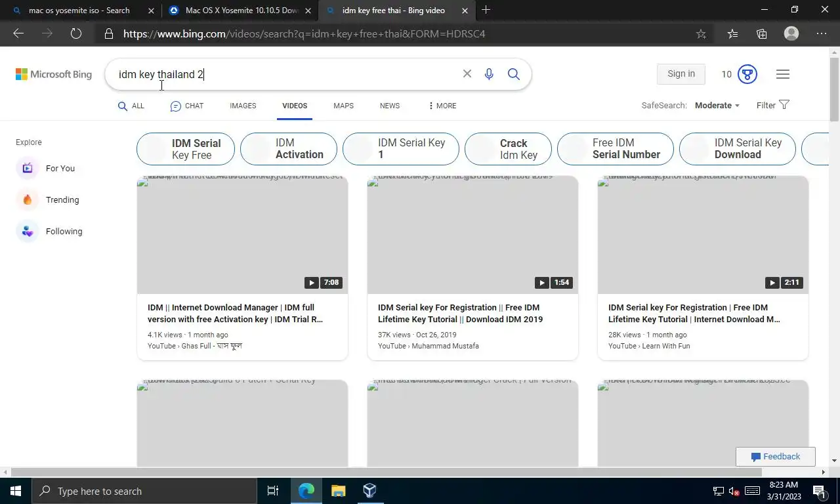840x504 pixels.
Task: Play the 1:54 video thumbnail
Action: [472, 235]
